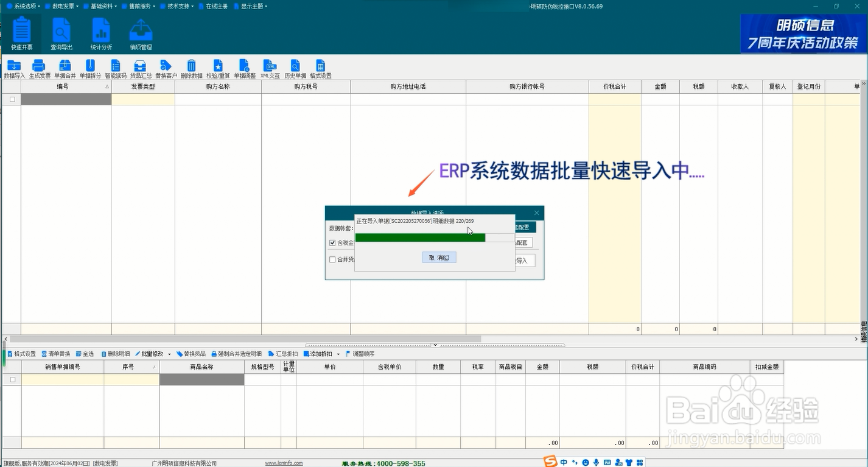Viewport: 868px width, 467px height.
Task: Click the 批量修改 batch modify button
Action: pos(149,354)
